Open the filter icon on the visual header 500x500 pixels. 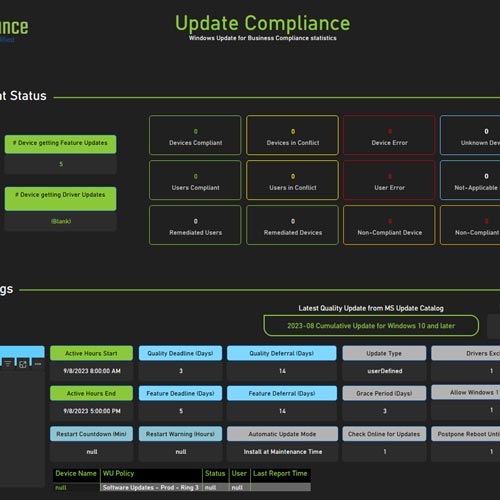(8, 364)
